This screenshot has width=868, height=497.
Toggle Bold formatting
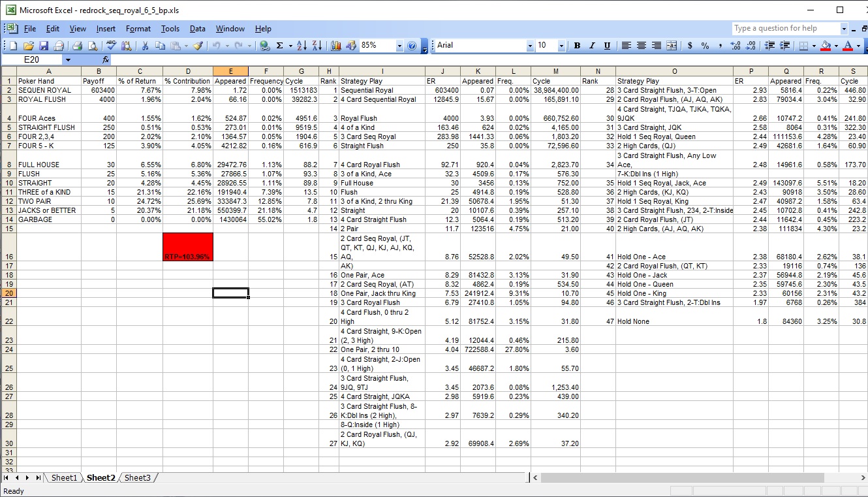pyautogui.click(x=577, y=46)
